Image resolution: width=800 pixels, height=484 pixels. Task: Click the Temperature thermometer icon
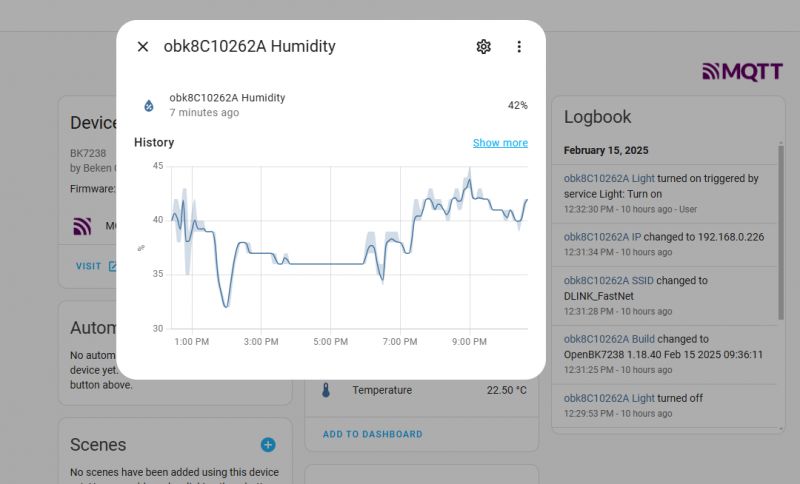click(325, 390)
